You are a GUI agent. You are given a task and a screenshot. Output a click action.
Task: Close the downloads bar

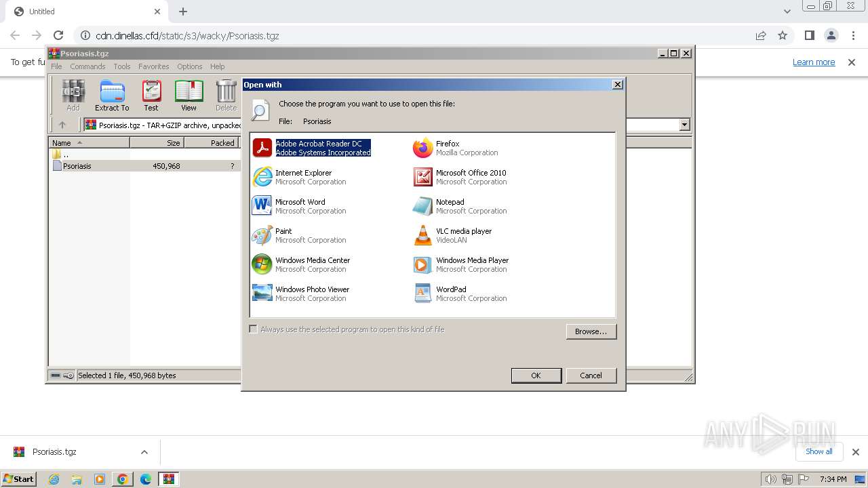(x=856, y=452)
